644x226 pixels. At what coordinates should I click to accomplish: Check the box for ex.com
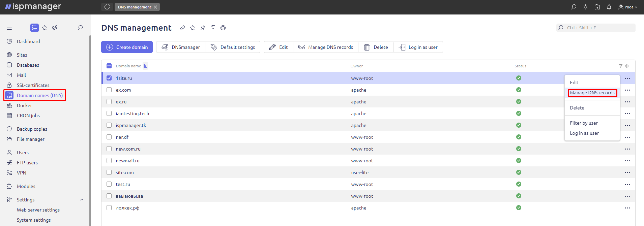point(109,90)
